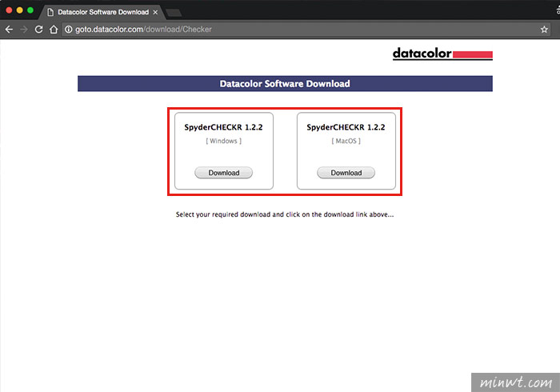
Task: Click SpyderCHECKR 1.2.2 title in MacOS card
Action: 346,127
